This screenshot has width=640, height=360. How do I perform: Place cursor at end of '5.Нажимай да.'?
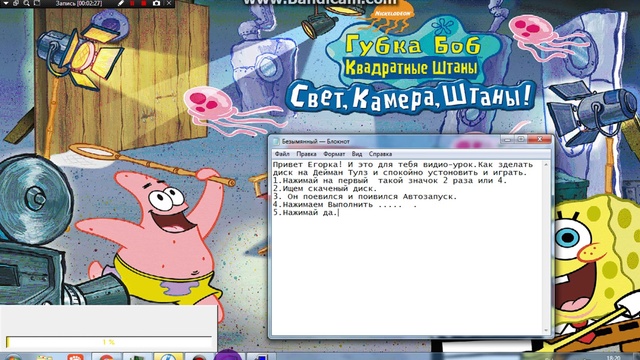point(338,213)
